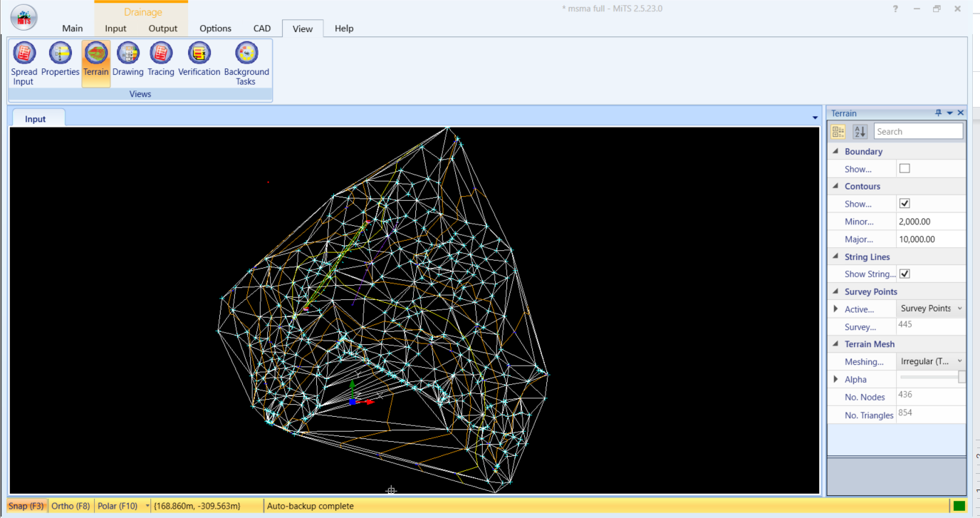Enable the Boundary Show checkbox

(x=905, y=169)
